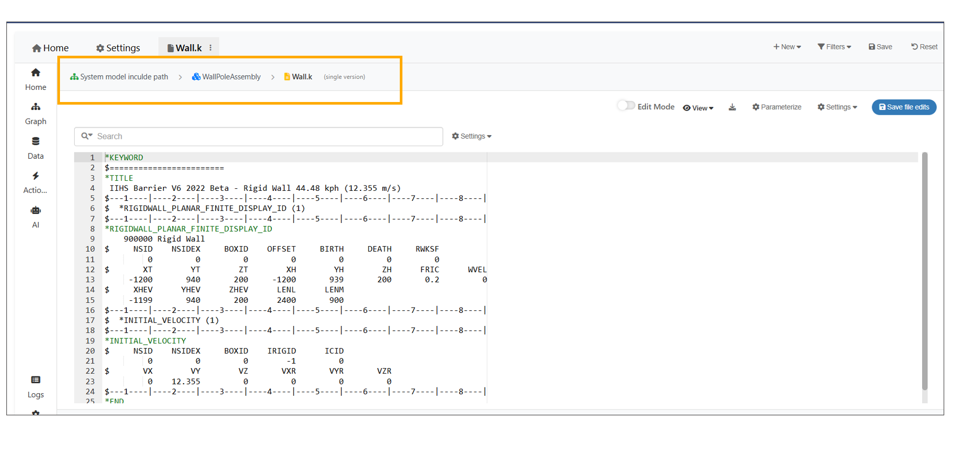Toggle the Edit Mode switch
The image size is (980, 459).
tap(625, 106)
